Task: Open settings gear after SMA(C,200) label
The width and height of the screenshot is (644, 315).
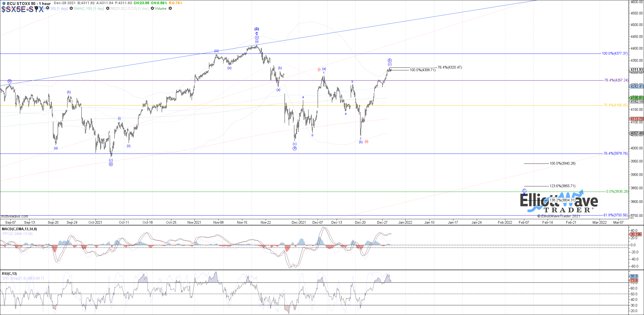Action: click(x=36, y=8)
